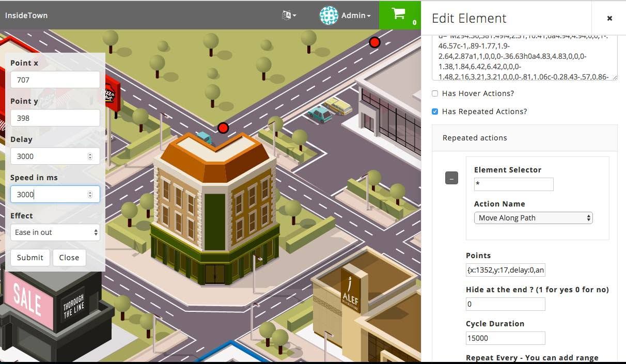The image size is (626, 364).
Task: Focus the Point y field
Action: [x=55, y=118]
